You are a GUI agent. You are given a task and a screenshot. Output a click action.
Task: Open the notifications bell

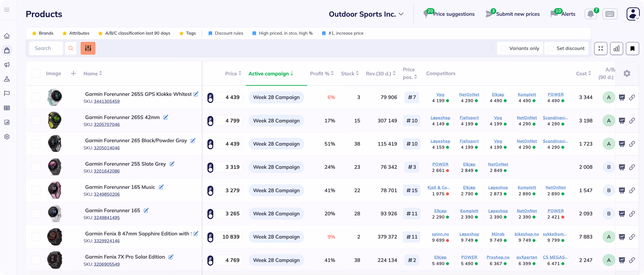(591, 14)
